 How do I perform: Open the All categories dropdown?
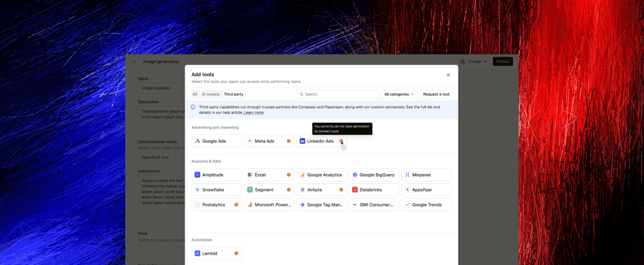pos(399,94)
